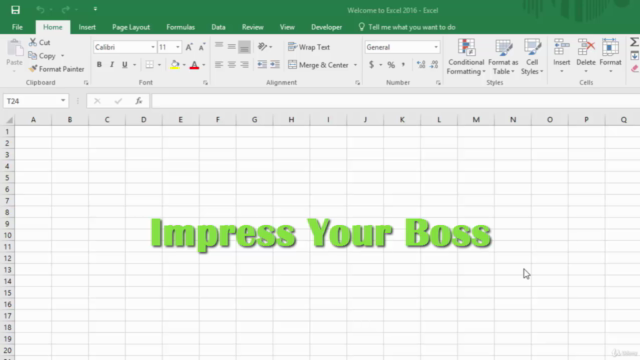Switch to the View tab

tap(287, 27)
